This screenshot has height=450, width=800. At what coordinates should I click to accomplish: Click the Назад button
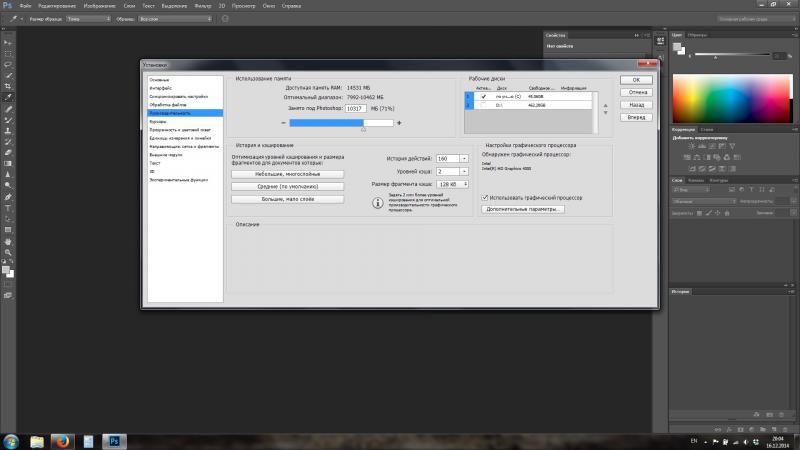coord(636,105)
